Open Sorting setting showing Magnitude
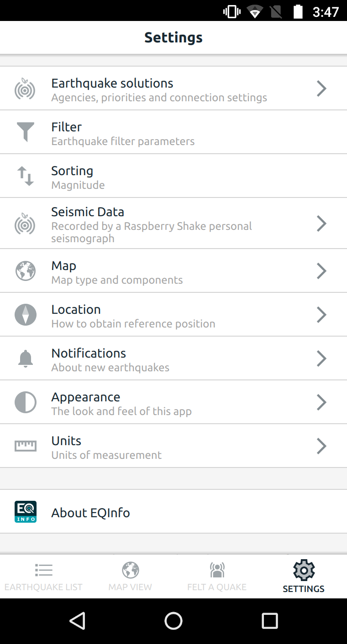Viewport: 347px width, 644px height. 173,176
